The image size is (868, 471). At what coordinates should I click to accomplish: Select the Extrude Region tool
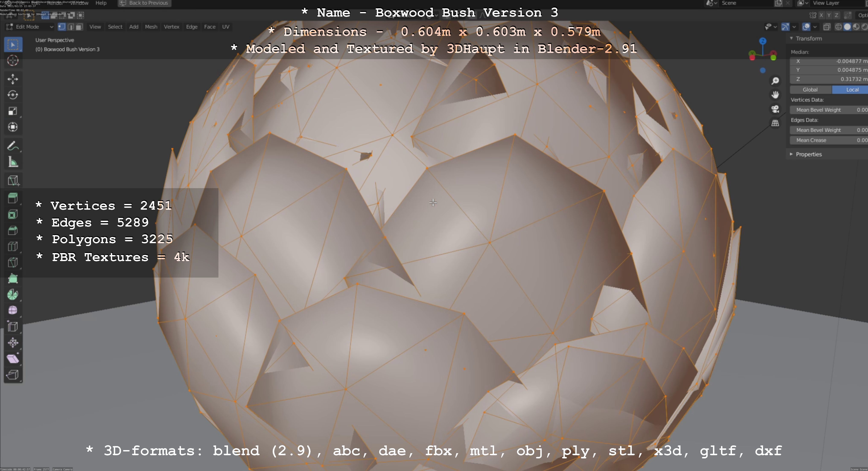click(13, 198)
